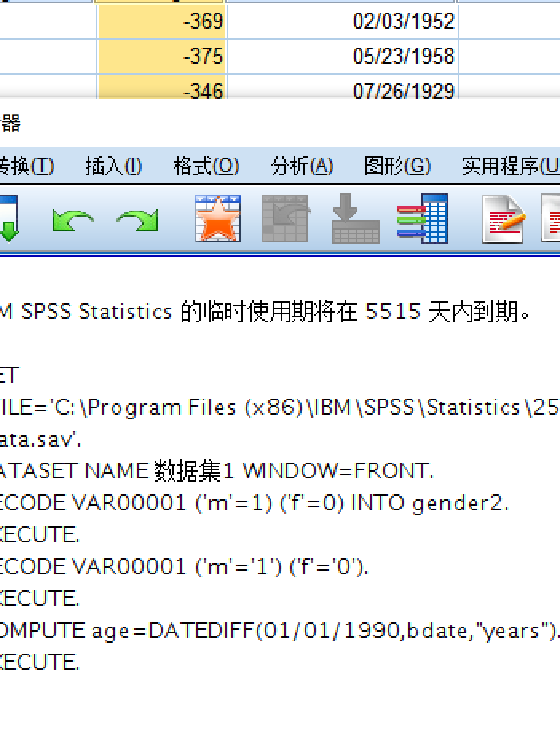Open the 格式(O) menu

(x=207, y=167)
